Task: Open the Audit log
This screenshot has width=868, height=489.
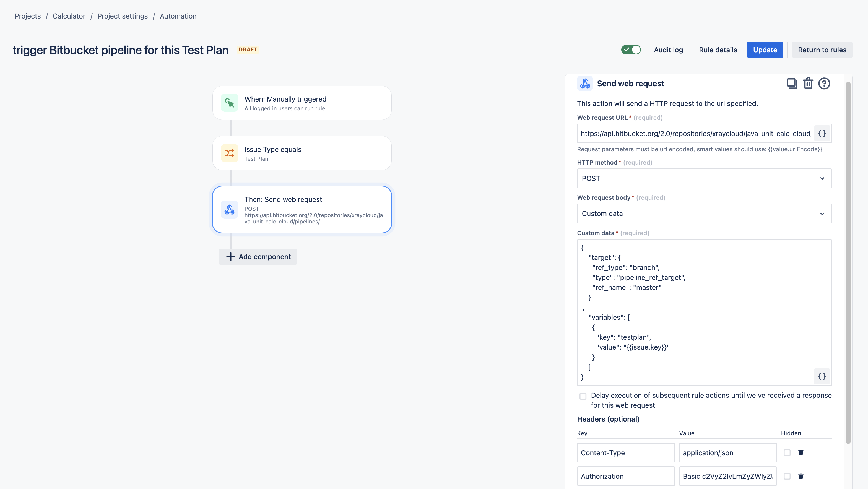Action: click(668, 50)
